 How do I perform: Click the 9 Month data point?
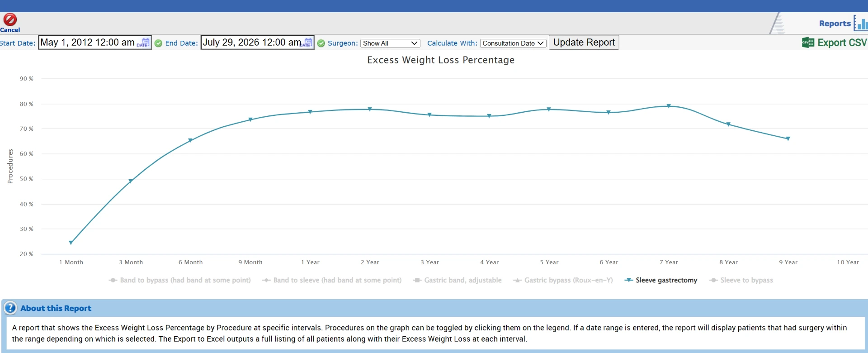[x=250, y=119]
